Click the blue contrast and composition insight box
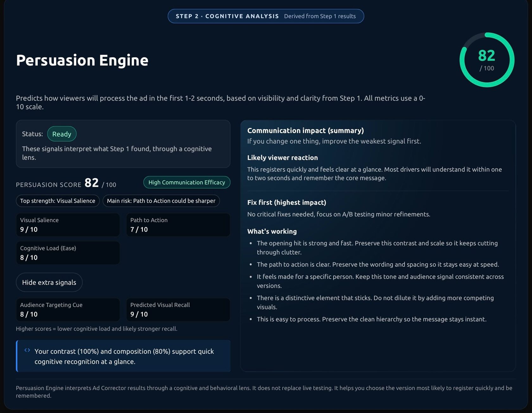Screen dimensions: 532x413 [x=123, y=356]
